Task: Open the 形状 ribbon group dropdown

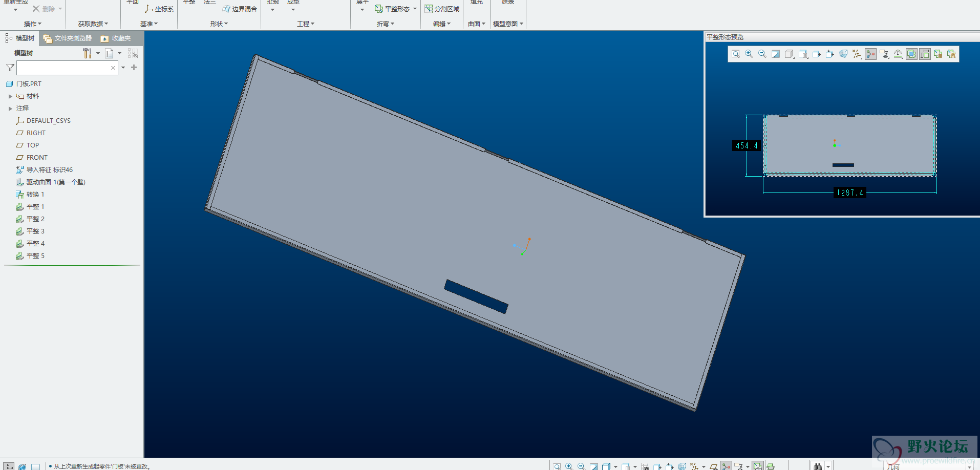Action: tap(219, 24)
